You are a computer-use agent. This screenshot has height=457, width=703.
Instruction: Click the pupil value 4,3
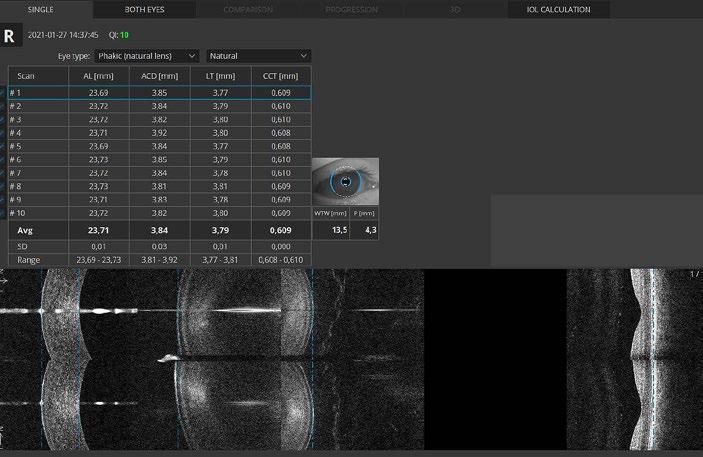370,231
